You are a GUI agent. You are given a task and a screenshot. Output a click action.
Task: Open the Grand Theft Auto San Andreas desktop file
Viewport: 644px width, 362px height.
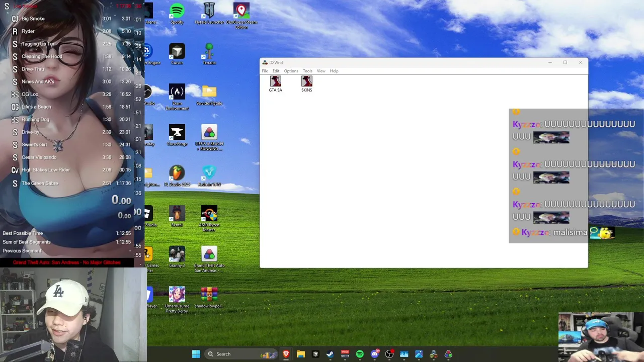[209, 259]
